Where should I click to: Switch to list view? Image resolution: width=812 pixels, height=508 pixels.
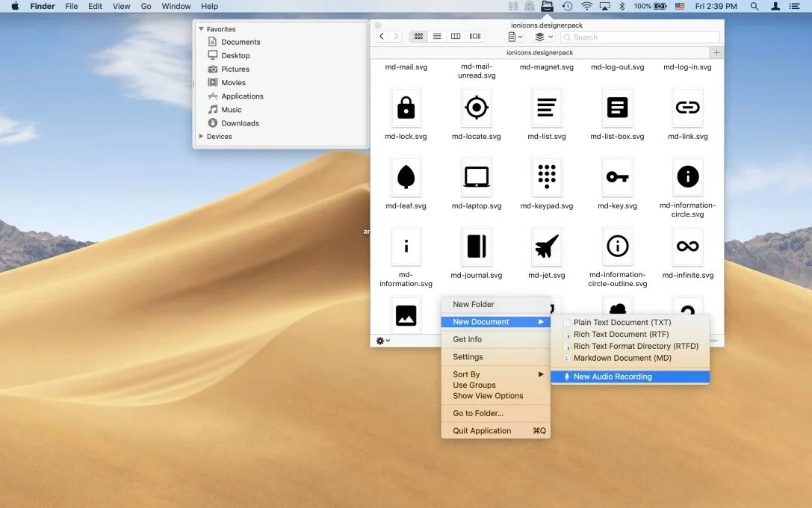click(x=437, y=37)
